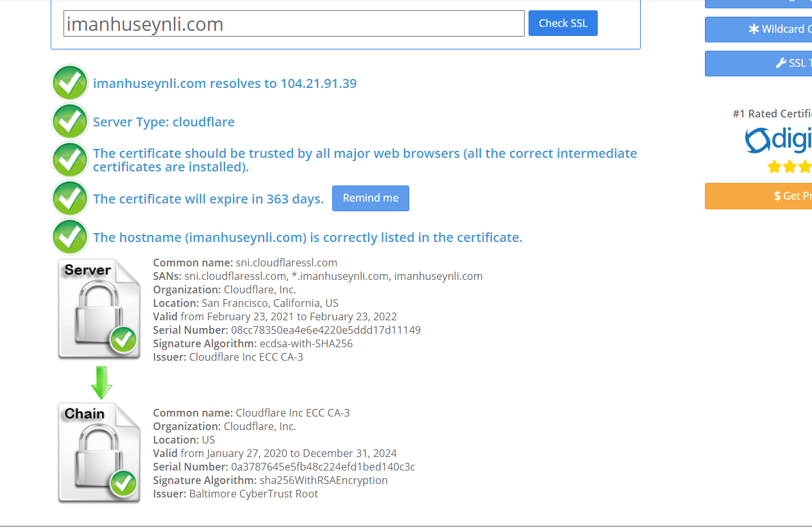Open the orange Get Pr... button
The height and width of the screenshot is (527, 812).
pos(758,196)
